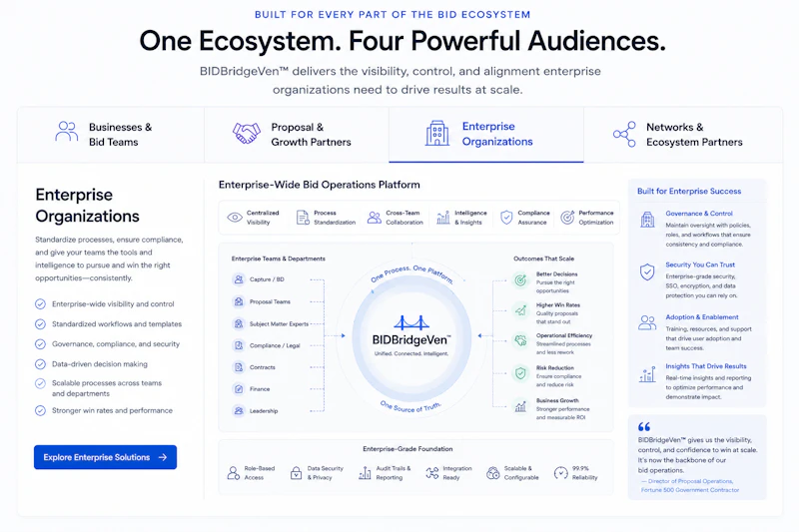
Task: Click the Insights That Drive Results icon
Action: click(647, 374)
